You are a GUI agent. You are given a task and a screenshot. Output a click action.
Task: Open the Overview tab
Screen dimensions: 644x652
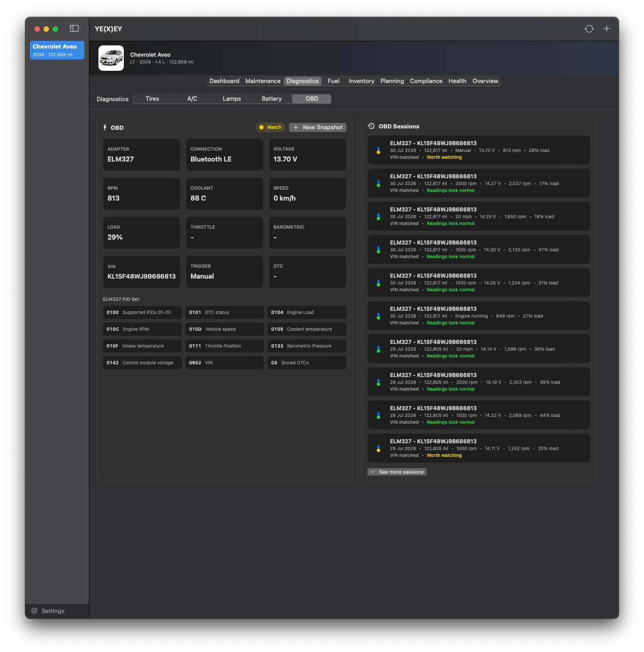pos(485,81)
